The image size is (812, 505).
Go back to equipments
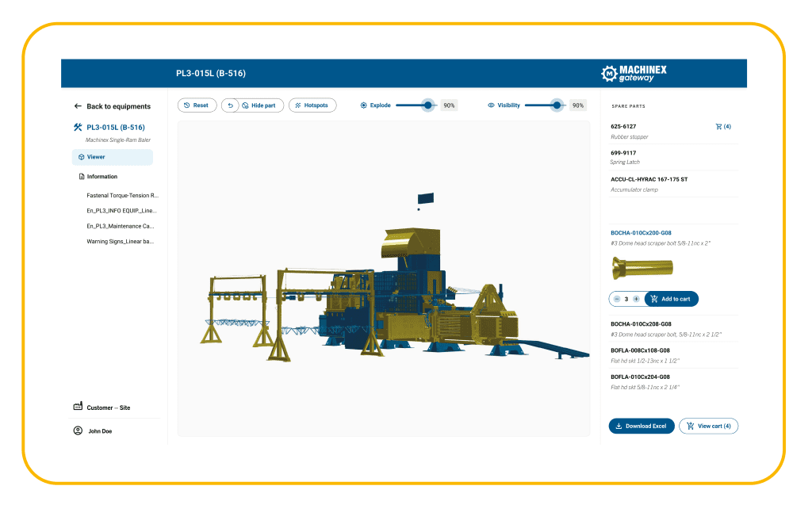[x=112, y=105]
